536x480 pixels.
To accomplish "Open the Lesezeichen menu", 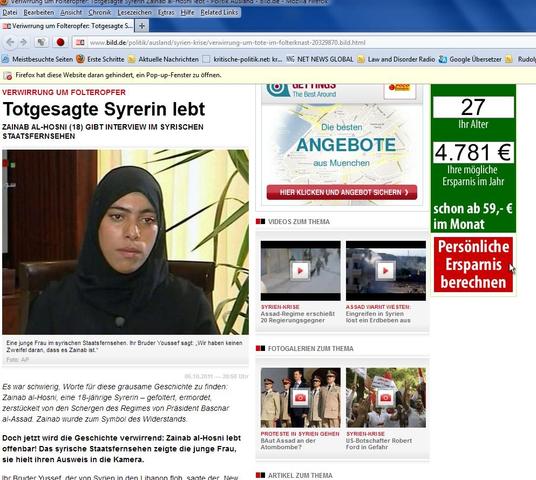I will point(134,13).
